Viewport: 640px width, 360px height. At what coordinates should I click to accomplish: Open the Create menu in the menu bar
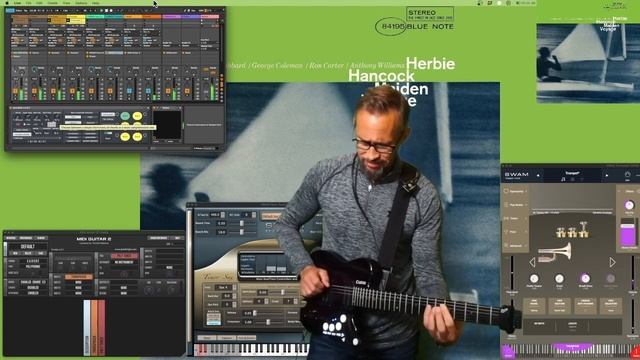52,3
